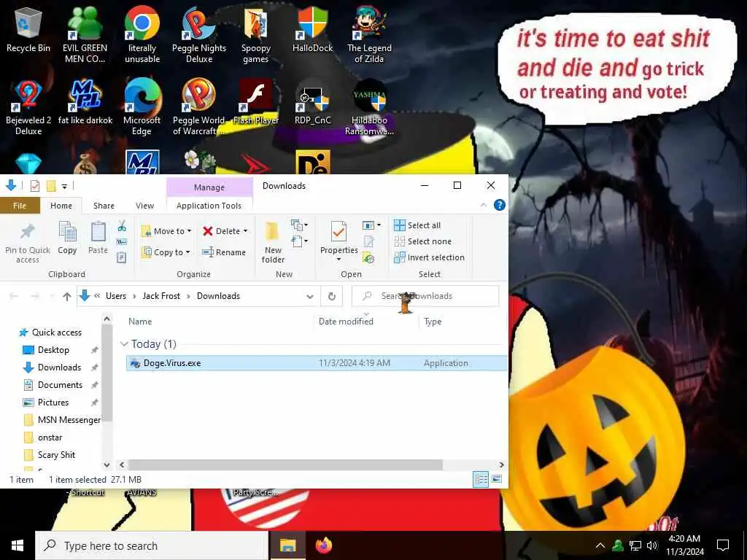Open Scary Shit folder in navigation pane
The width and height of the screenshot is (747, 560).
(56, 455)
